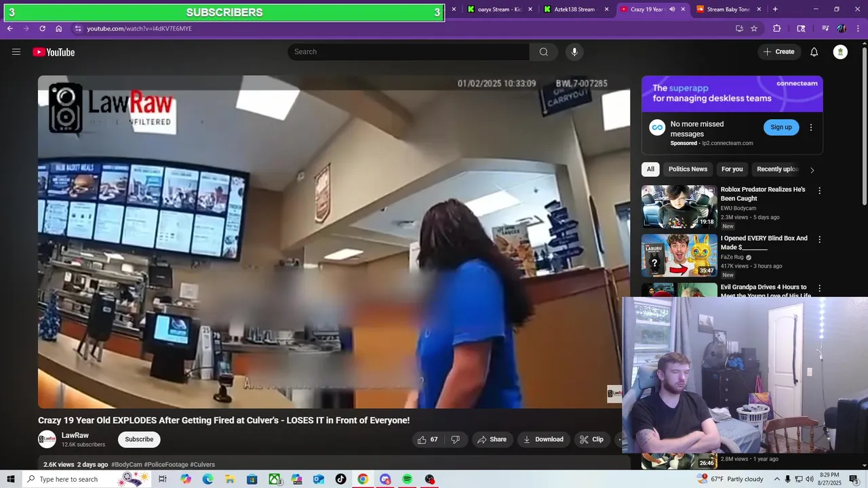Viewport: 868px width, 488px height.
Task: Bookmark this page with star icon
Action: (754, 28)
